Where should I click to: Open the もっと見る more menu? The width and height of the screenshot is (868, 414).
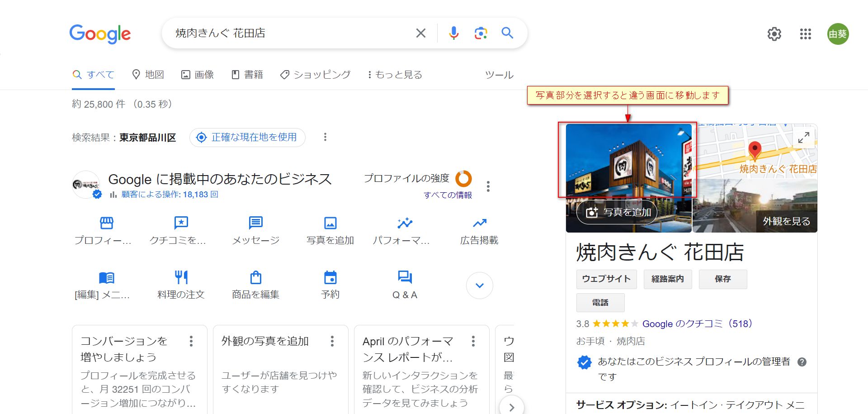click(x=395, y=75)
